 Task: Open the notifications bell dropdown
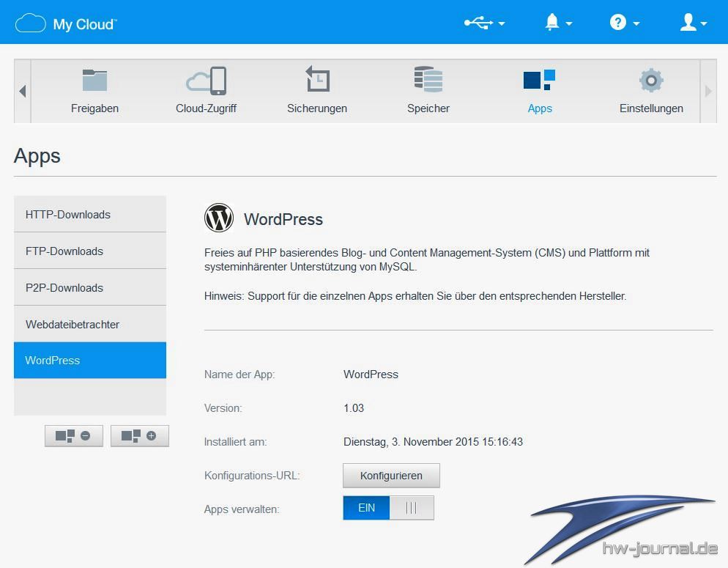point(558,23)
